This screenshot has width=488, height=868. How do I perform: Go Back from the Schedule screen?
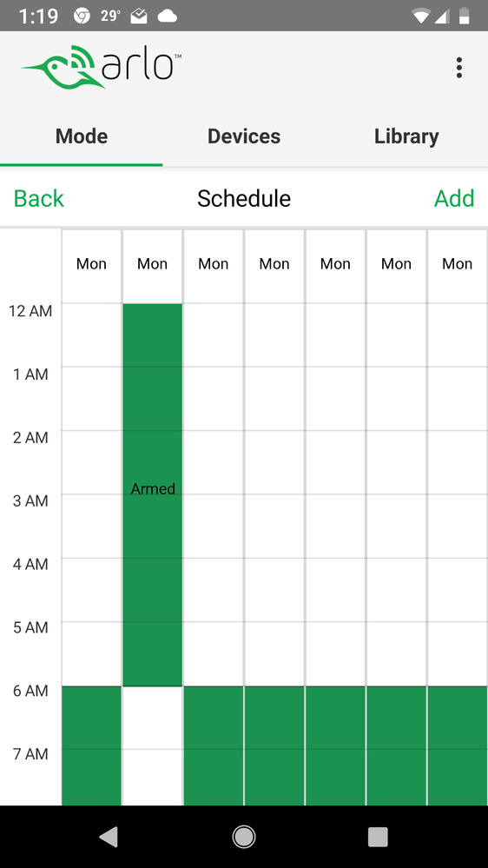39,198
